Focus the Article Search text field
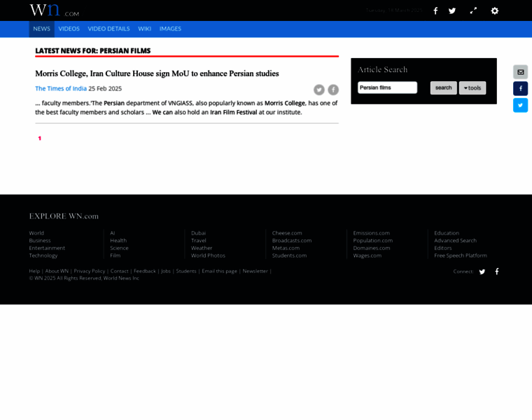This screenshot has height=420, width=532. (x=387, y=87)
